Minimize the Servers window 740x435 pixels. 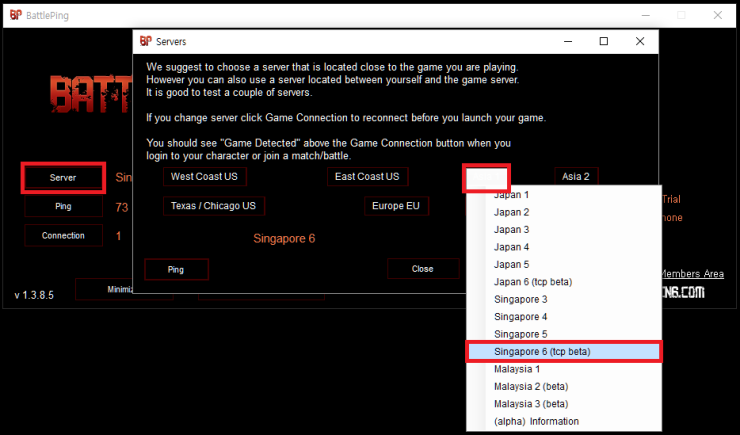click(x=568, y=42)
